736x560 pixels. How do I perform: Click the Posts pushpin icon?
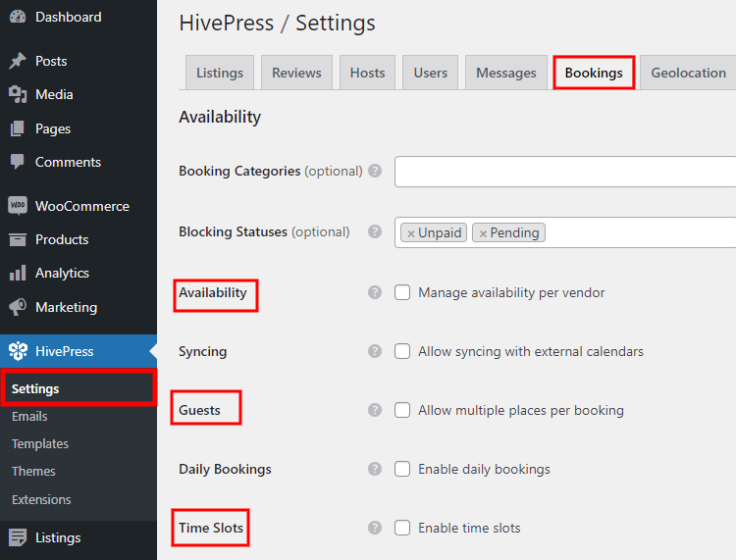[18, 61]
